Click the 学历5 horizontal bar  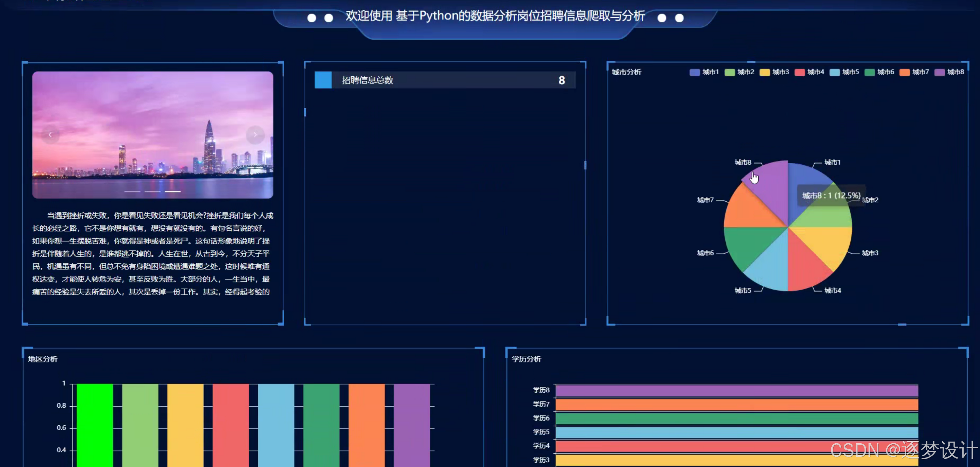737,432
